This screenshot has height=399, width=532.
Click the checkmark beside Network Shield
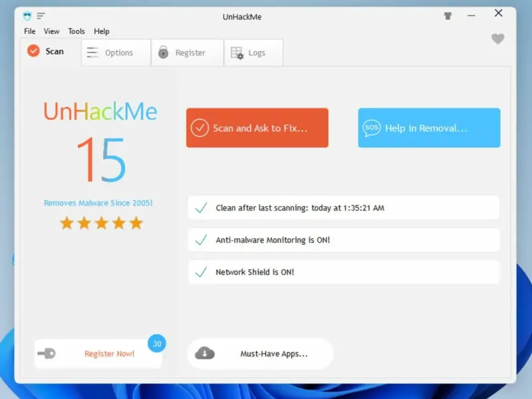[x=201, y=272]
